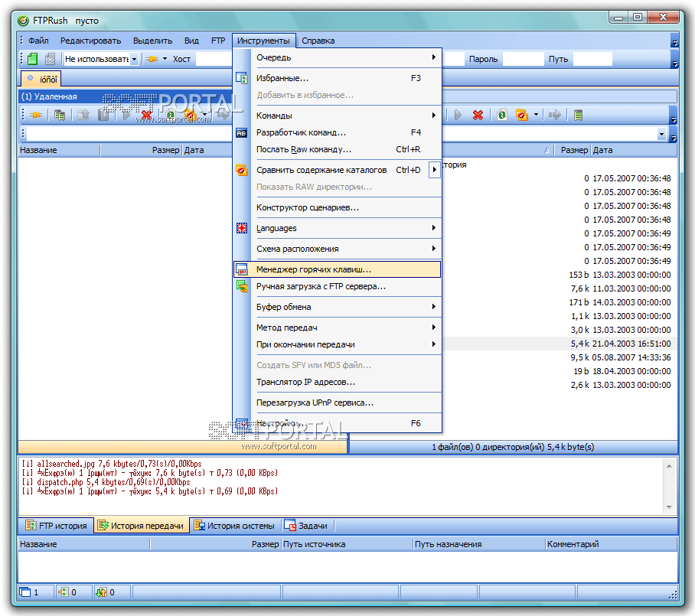Click the compare folders icon in the right pane toolbar
695x616 pixels.
point(522,116)
